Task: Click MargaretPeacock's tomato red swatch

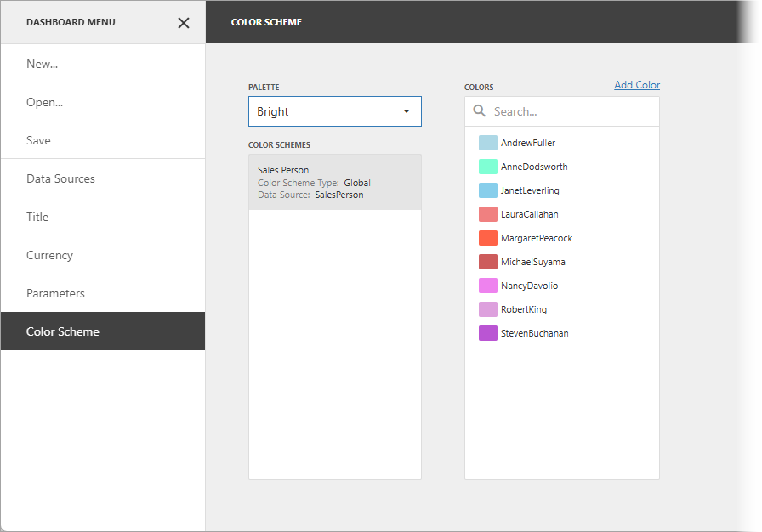Action: (488, 238)
